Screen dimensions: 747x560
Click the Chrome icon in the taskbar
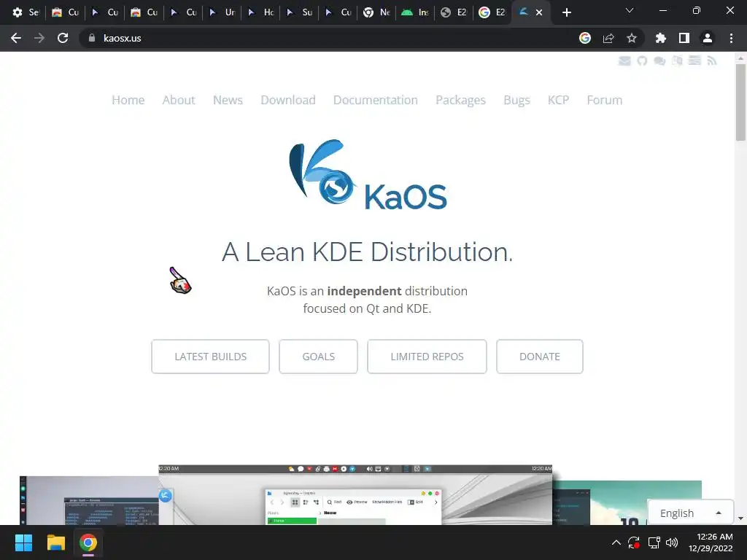[88, 542]
